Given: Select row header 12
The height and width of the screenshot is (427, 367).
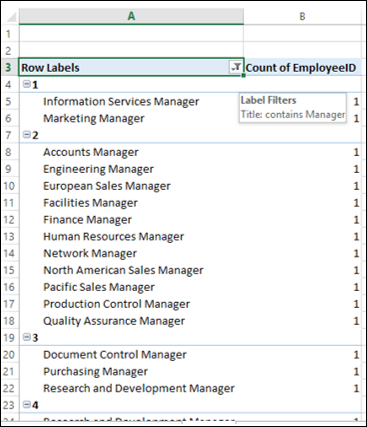Looking at the screenshot, I should (9, 219).
